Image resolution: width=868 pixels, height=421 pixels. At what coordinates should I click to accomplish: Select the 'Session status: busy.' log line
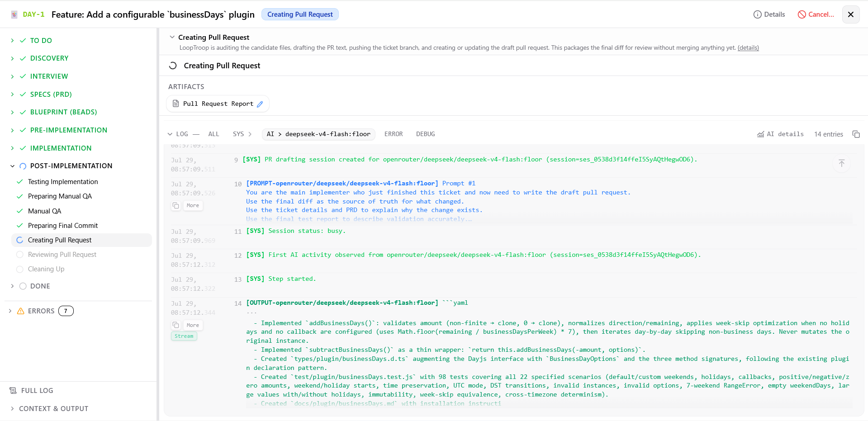coord(296,231)
